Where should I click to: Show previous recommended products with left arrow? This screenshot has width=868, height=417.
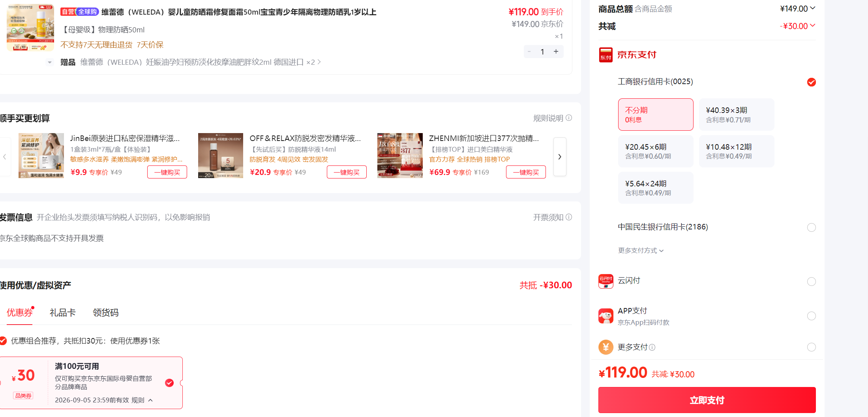5,157
